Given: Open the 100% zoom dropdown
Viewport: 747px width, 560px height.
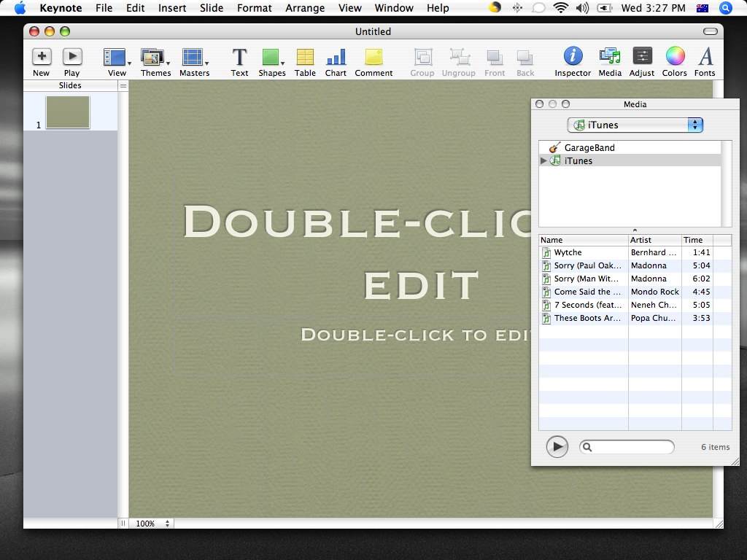Looking at the screenshot, I should [x=152, y=524].
